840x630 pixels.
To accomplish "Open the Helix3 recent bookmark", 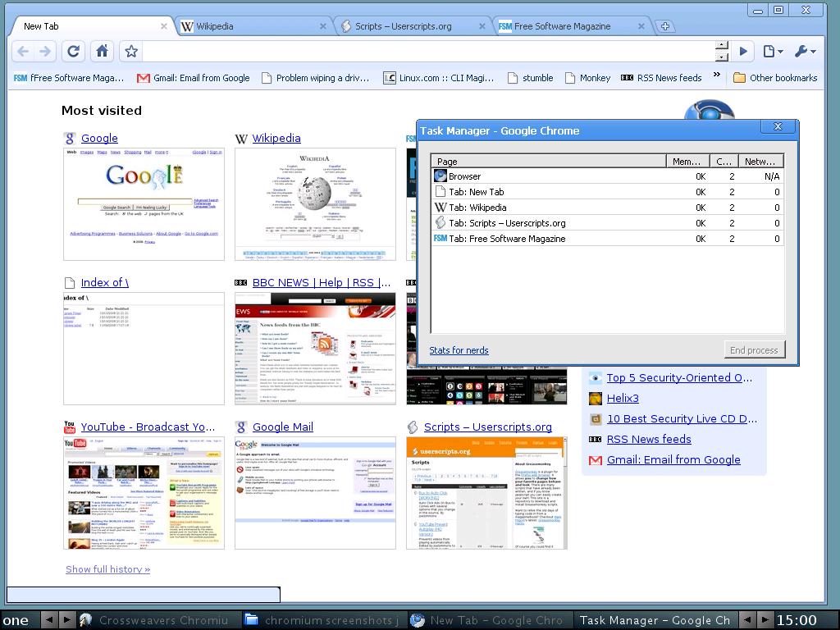I will [623, 398].
